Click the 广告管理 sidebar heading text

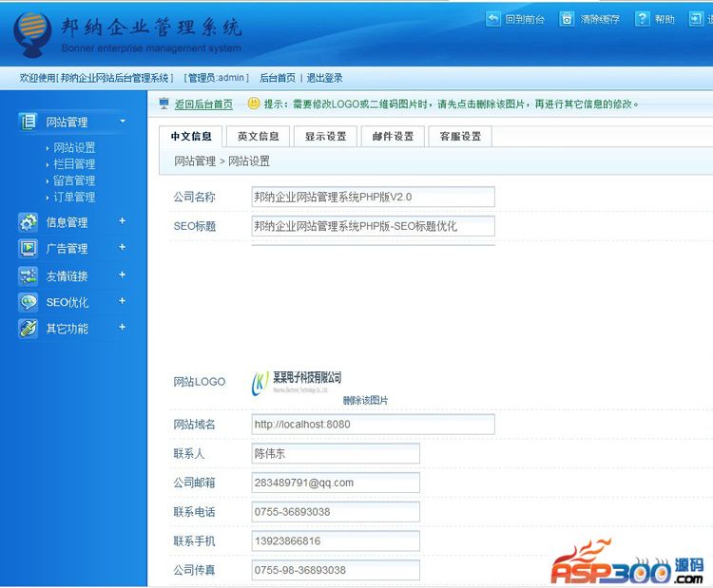(x=67, y=249)
